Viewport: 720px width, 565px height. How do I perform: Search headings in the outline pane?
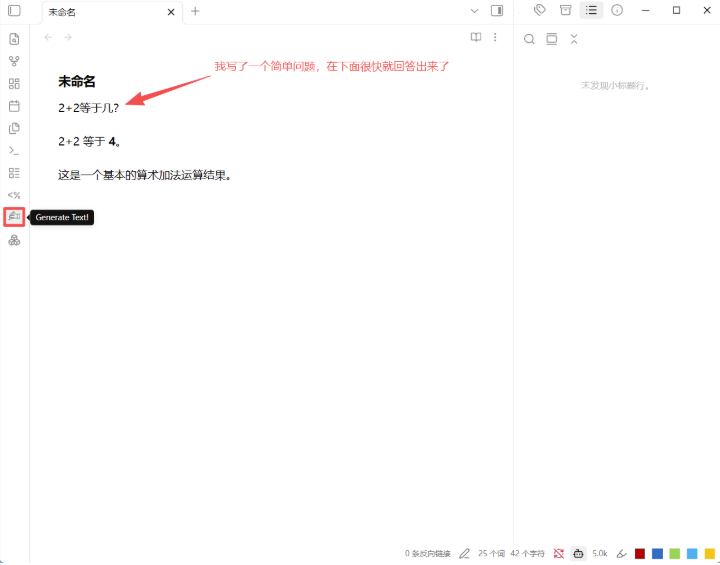[x=529, y=39]
